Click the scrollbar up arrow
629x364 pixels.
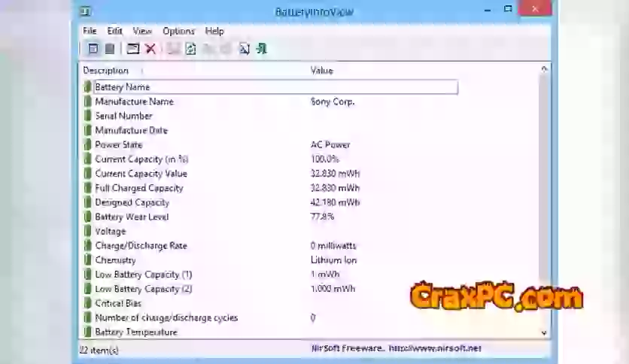[545, 69]
